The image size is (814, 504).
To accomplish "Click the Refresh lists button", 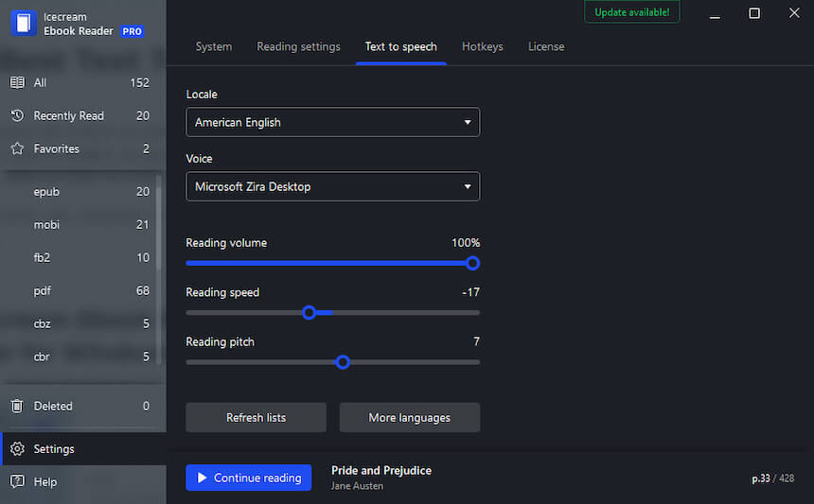I will [x=256, y=417].
